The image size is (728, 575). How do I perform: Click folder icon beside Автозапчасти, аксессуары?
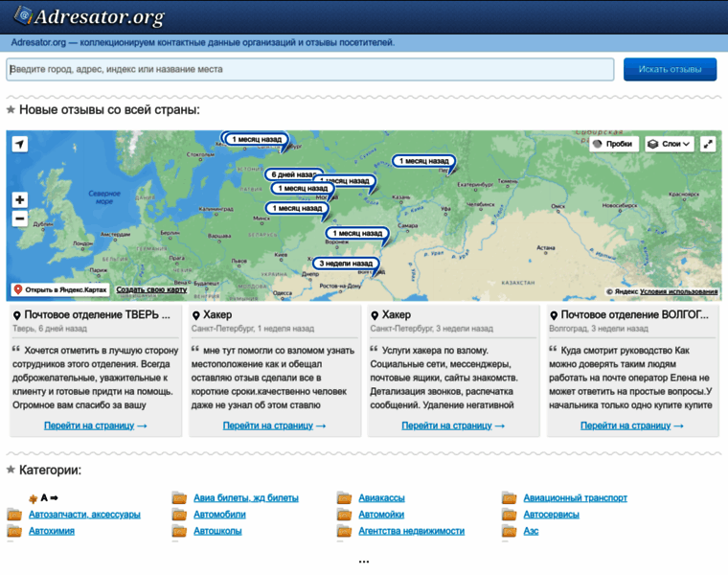(x=14, y=515)
